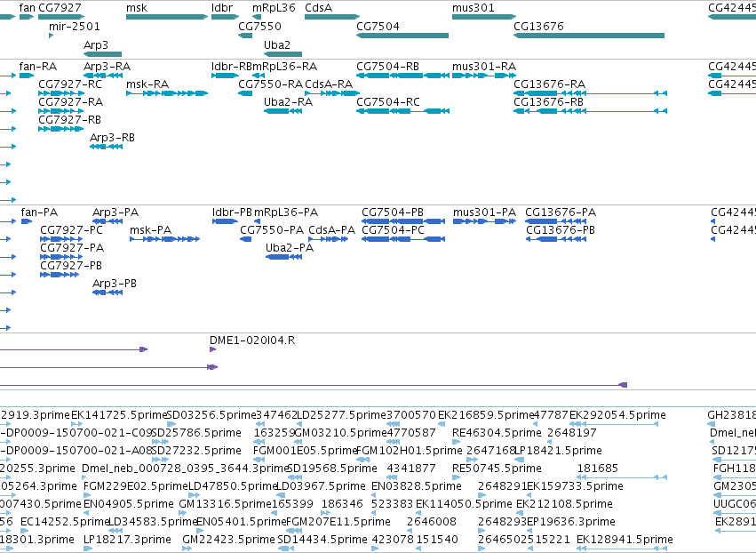Click the CdsA gene arrow
This screenshot has height=553, width=756.
click(x=332, y=17)
